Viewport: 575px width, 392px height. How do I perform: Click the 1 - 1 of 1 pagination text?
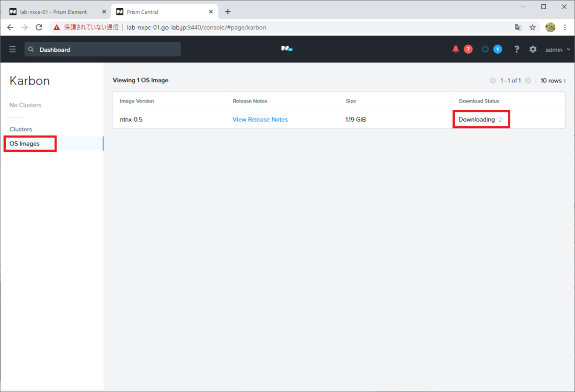pyautogui.click(x=510, y=81)
